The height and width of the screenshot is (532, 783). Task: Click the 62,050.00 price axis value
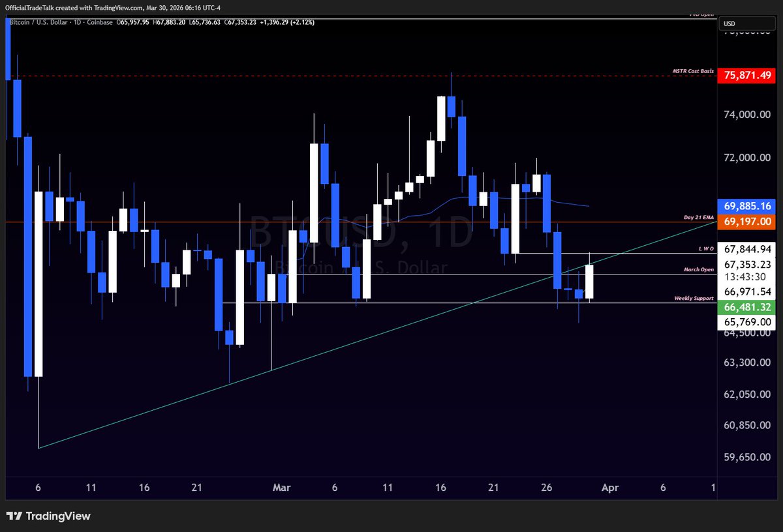coord(748,394)
